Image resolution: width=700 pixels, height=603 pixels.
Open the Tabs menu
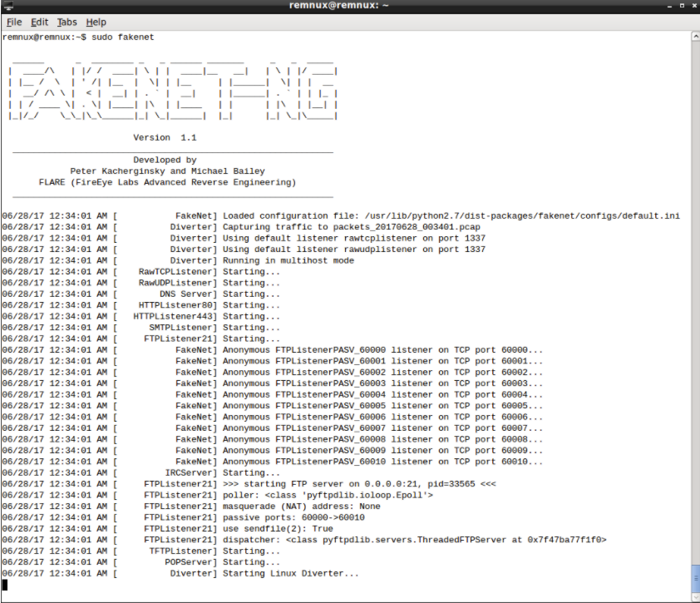[x=67, y=22]
